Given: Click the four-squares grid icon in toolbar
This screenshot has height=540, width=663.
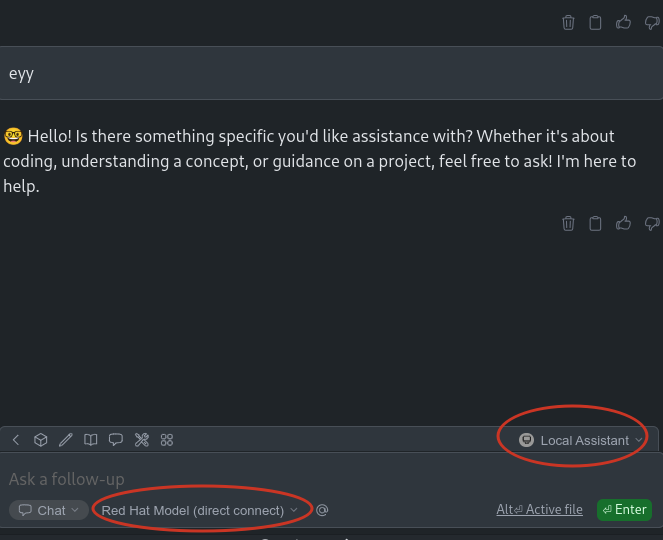Looking at the screenshot, I should pos(167,440).
